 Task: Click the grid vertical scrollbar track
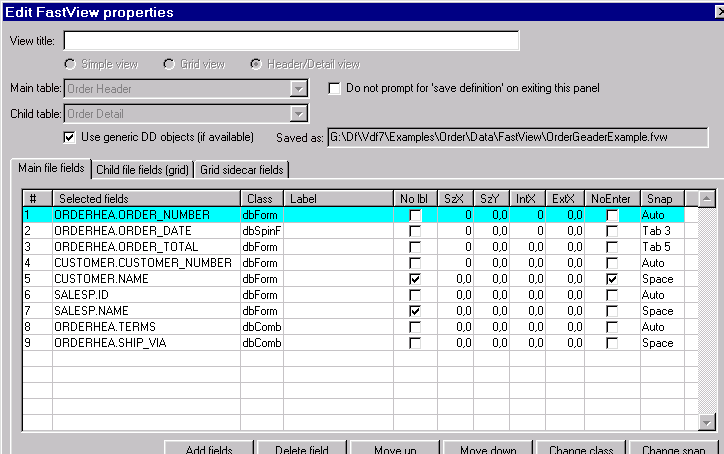tap(706, 310)
